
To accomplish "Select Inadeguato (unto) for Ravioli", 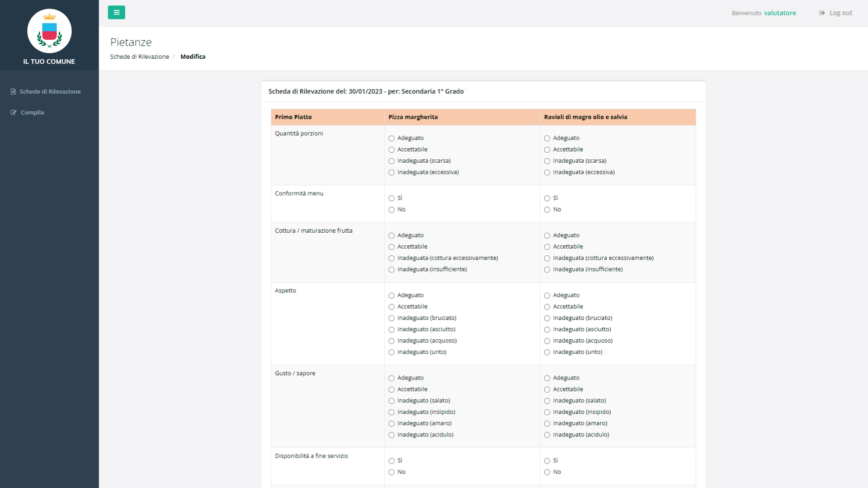I will coord(547,352).
